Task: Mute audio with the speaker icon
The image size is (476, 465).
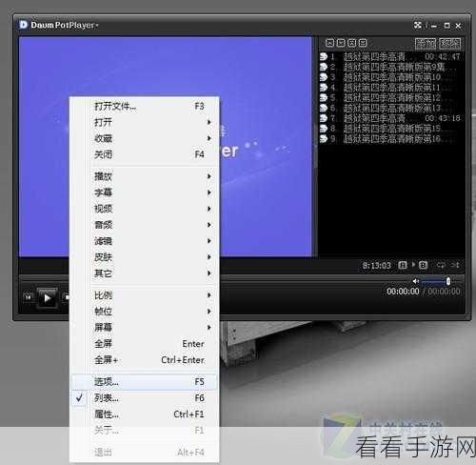Action: 416,281
